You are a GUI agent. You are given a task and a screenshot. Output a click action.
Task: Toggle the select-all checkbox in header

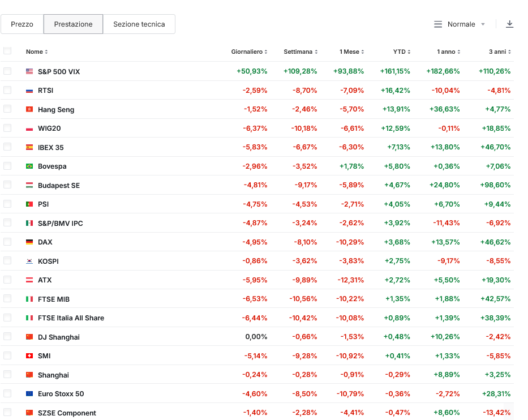(x=7, y=51)
